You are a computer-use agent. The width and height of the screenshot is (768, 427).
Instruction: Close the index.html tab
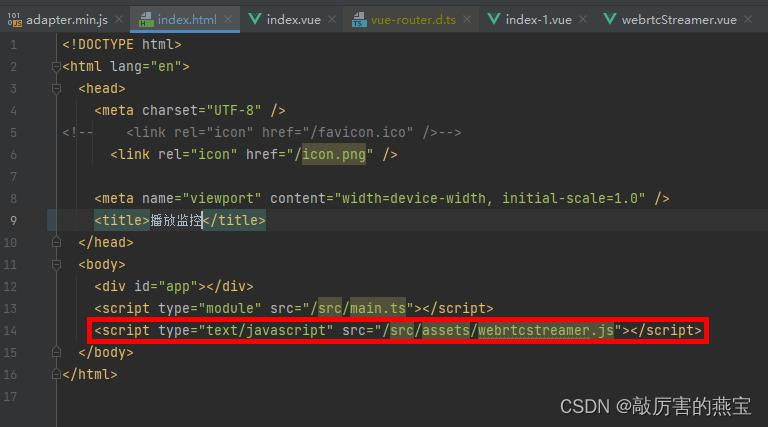(x=228, y=19)
